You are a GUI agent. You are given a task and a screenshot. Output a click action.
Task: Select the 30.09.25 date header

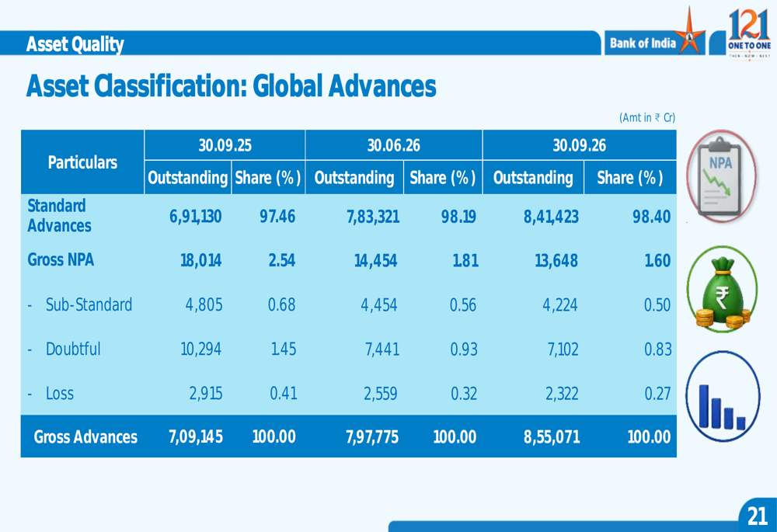225,146
